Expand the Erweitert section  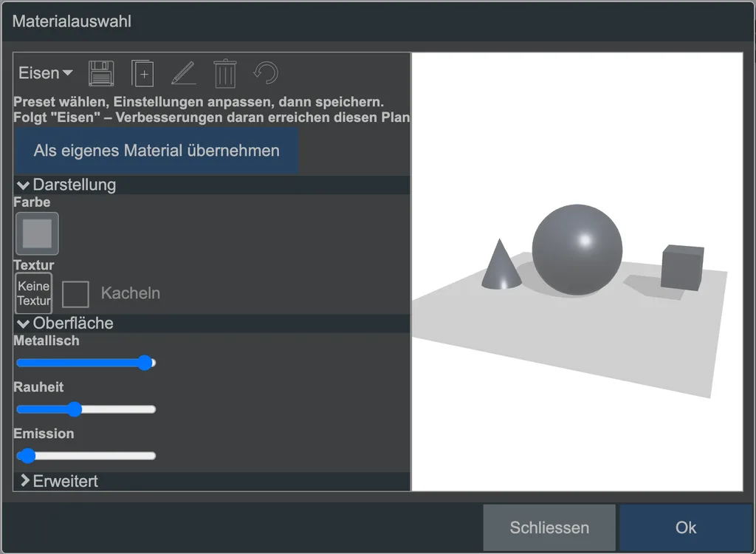tap(212, 481)
